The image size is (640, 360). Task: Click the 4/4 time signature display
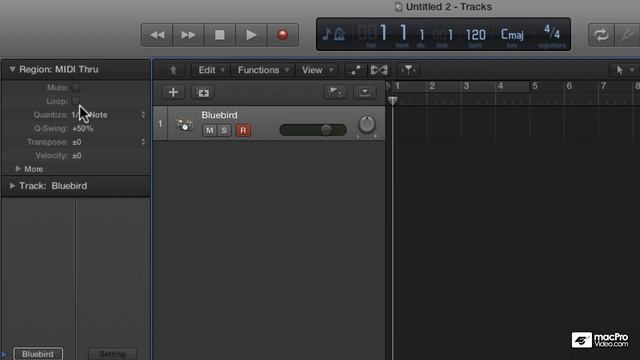click(552, 32)
